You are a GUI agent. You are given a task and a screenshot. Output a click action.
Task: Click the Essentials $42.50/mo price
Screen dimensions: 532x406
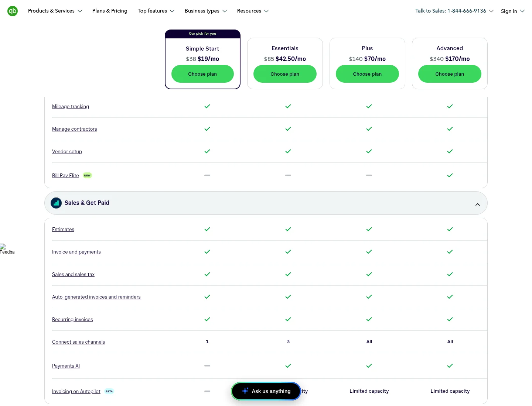tap(291, 59)
